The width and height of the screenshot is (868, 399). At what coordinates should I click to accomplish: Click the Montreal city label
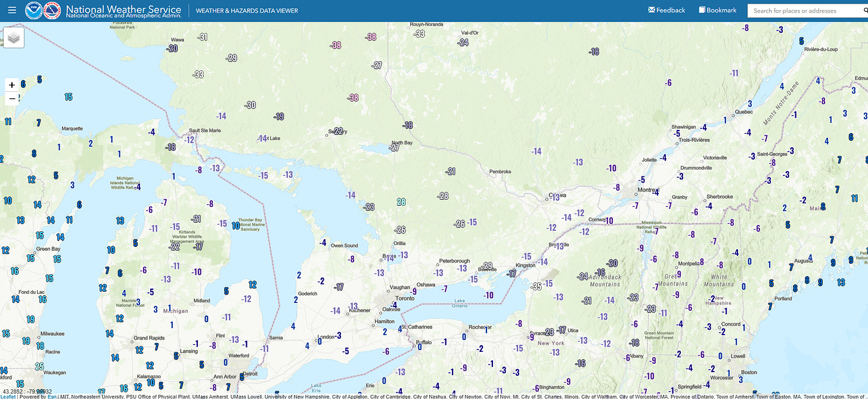(x=648, y=190)
